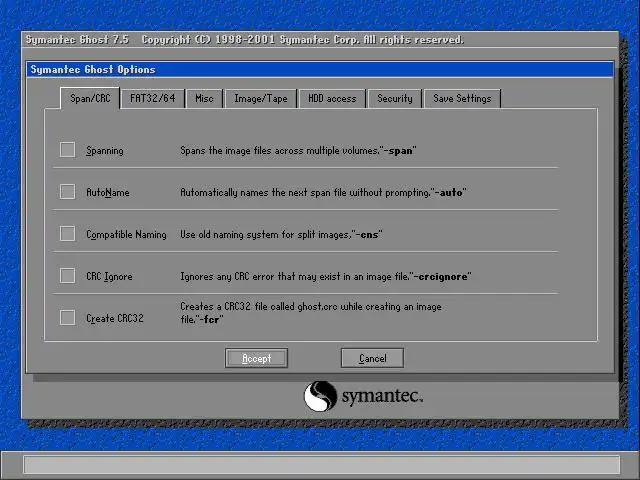Click the "-cns" description text

(281, 235)
